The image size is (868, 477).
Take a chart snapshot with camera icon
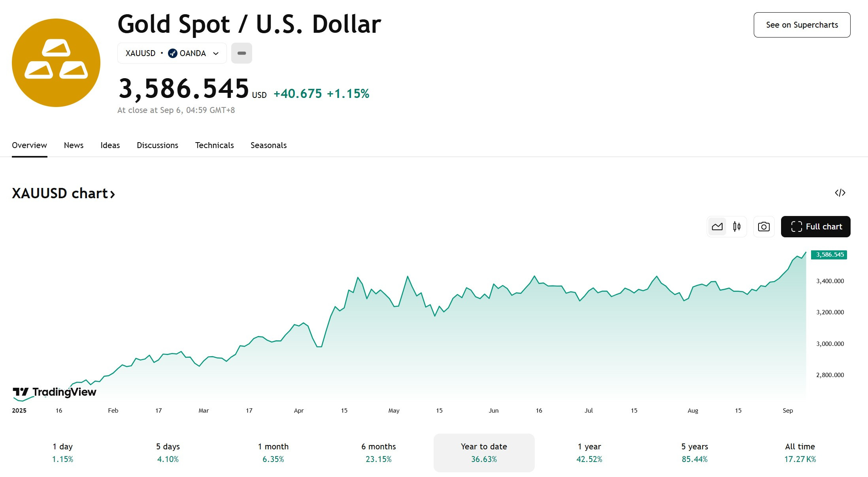coord(764,227)
